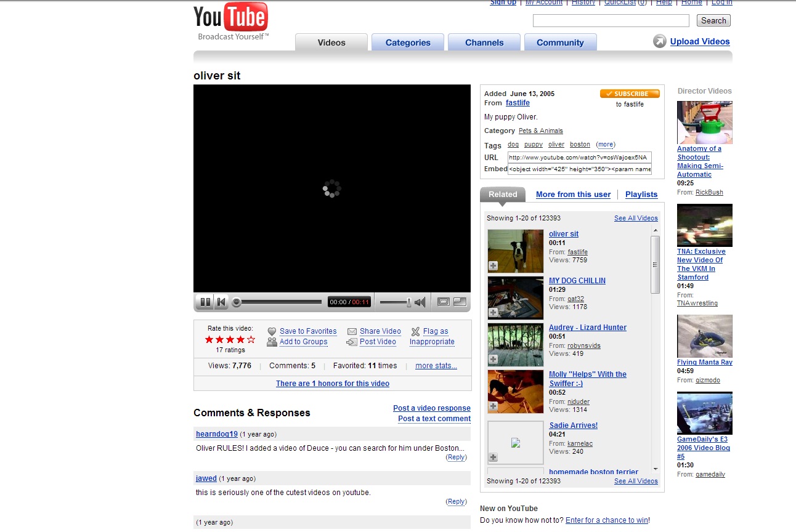Switch to More from this user
The width and height of the screenshot is (796, 532).
click(x=573, y=194)
